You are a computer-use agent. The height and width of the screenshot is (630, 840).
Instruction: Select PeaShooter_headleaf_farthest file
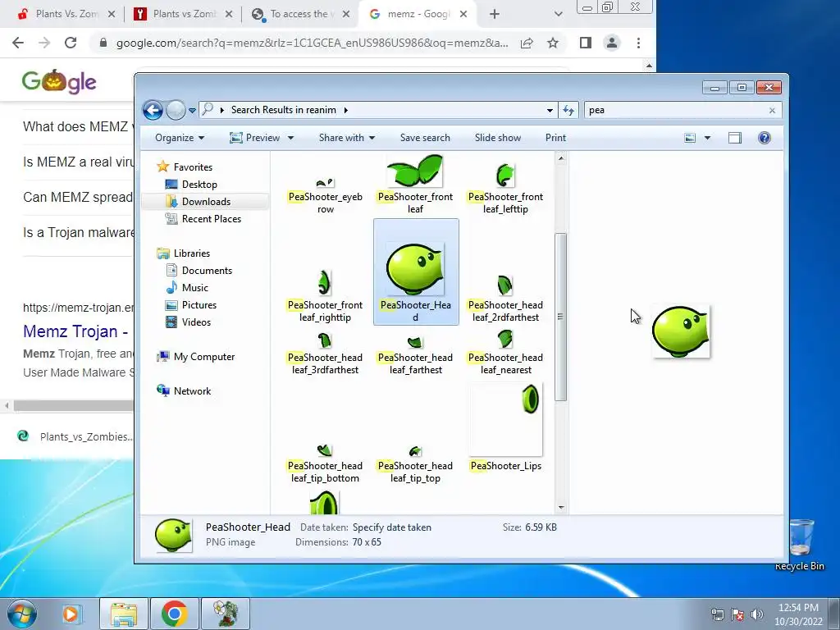point(415,354)
